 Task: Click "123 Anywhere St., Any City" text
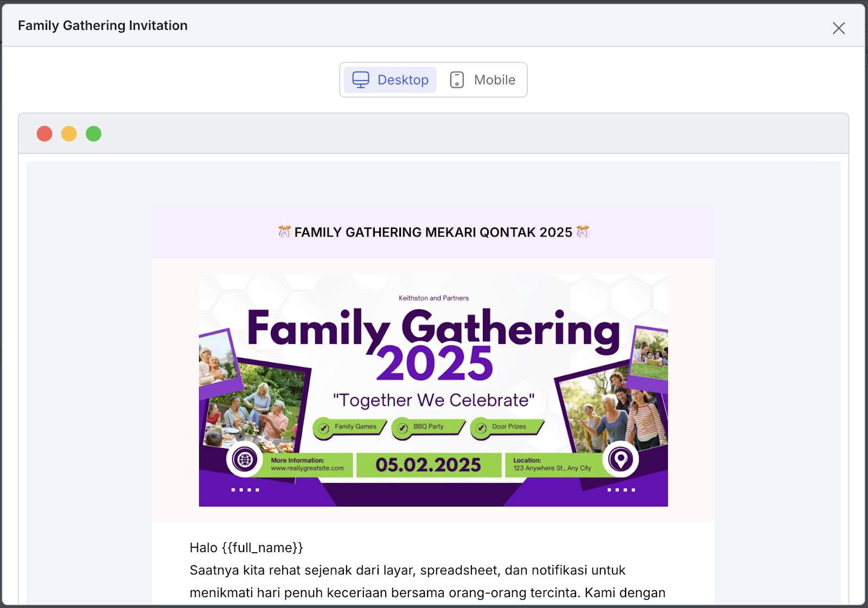click(552, 469)
